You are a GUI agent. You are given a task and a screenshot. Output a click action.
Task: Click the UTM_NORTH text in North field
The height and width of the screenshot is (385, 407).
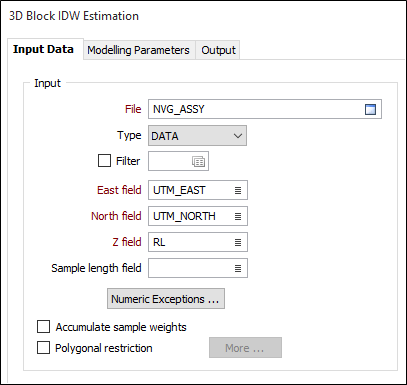(x=184, y=216)
